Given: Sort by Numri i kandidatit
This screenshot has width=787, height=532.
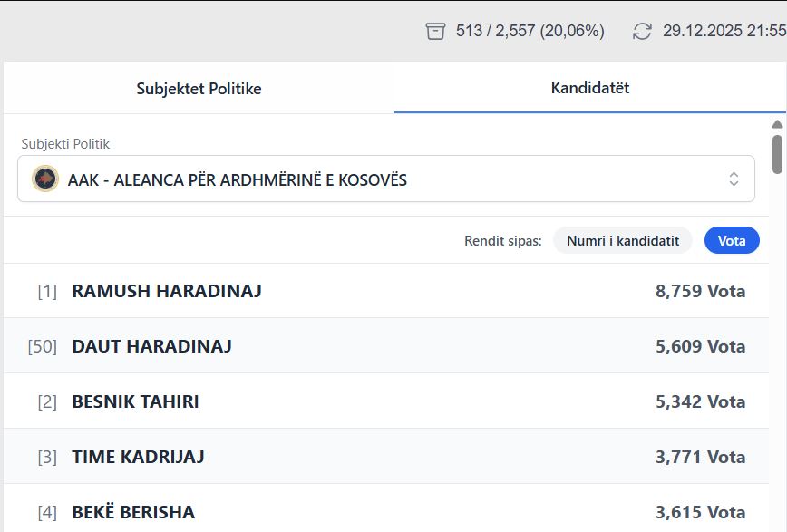Looking at the screenshot, I should click(x=622, y=240).
